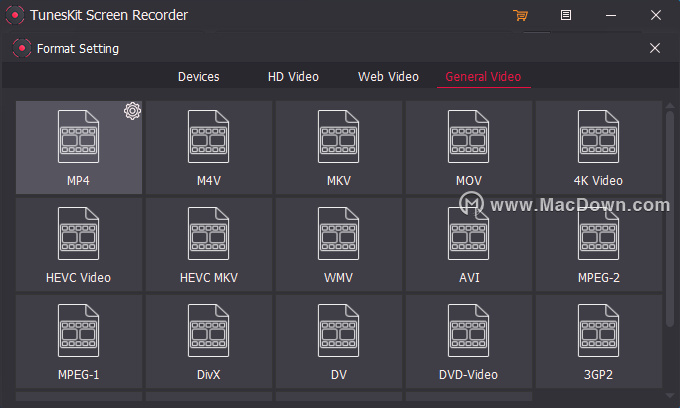Click the format list scrollbar thumb

[670, 218]
